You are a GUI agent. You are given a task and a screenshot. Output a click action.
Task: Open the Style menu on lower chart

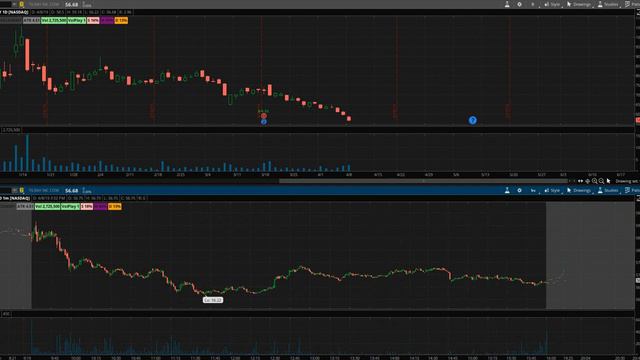(x=552, y=190)
